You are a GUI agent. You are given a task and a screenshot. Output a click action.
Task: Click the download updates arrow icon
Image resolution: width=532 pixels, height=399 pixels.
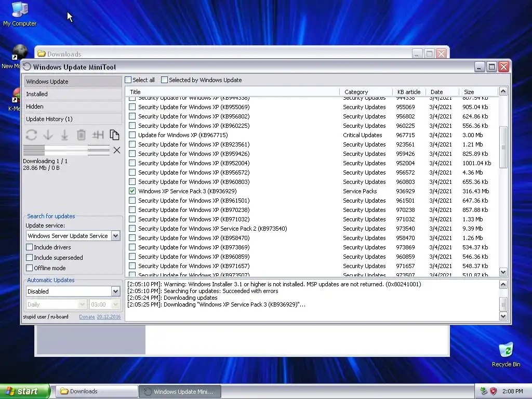(48, 135)
